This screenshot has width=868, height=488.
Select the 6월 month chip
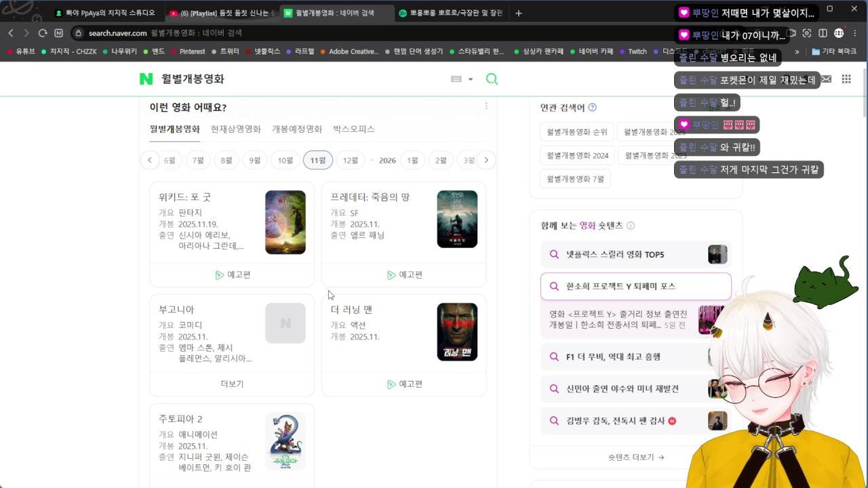click(x=170, y=161)
